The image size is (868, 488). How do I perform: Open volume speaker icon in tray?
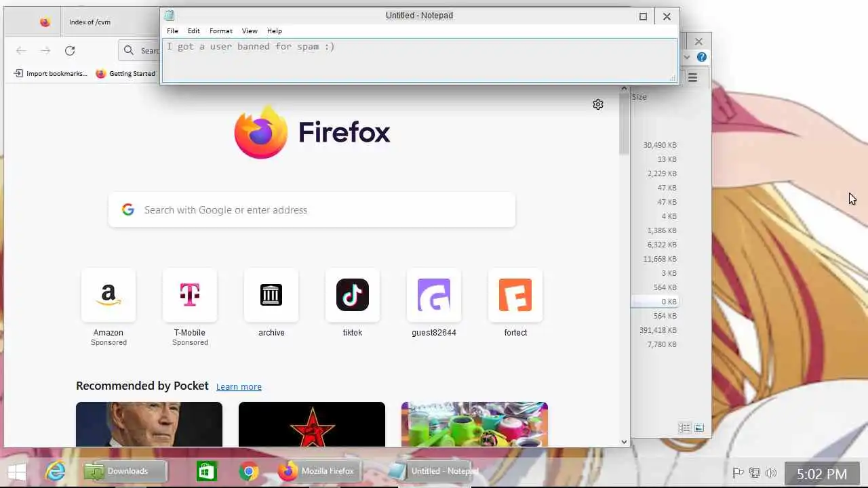tap(771, 473)
